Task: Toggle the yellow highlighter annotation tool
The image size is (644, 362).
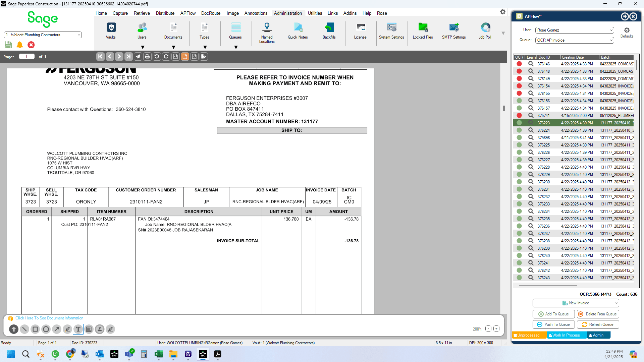Action: pyautogui.click(x=67, y=329)
